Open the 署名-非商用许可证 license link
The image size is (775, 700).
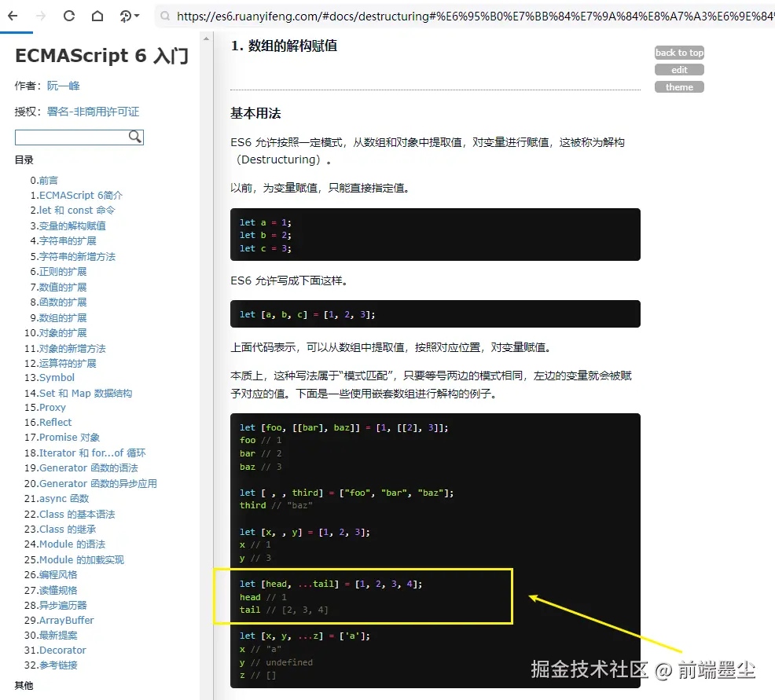pyautogui.click(x=94, y=112)
